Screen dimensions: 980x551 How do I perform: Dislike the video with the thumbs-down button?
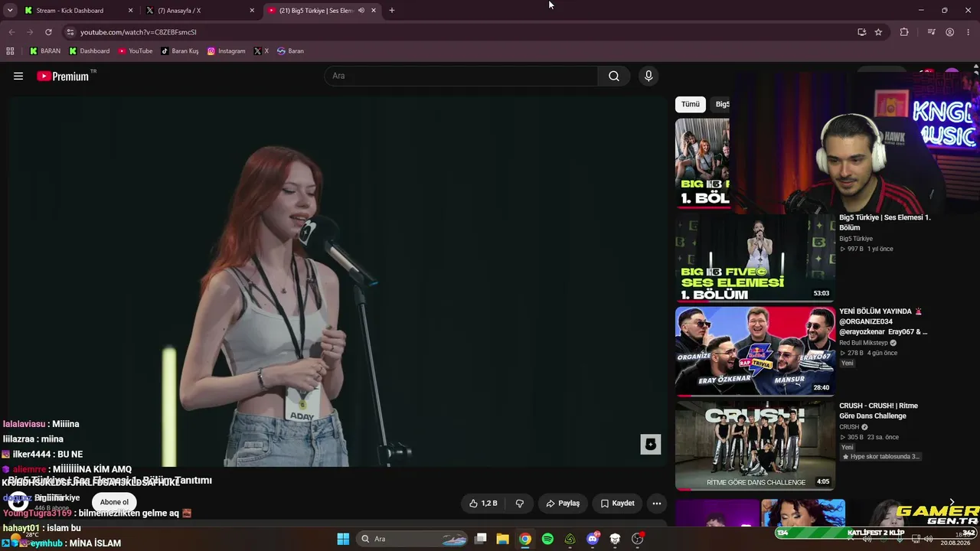click(x=520, y=504)
